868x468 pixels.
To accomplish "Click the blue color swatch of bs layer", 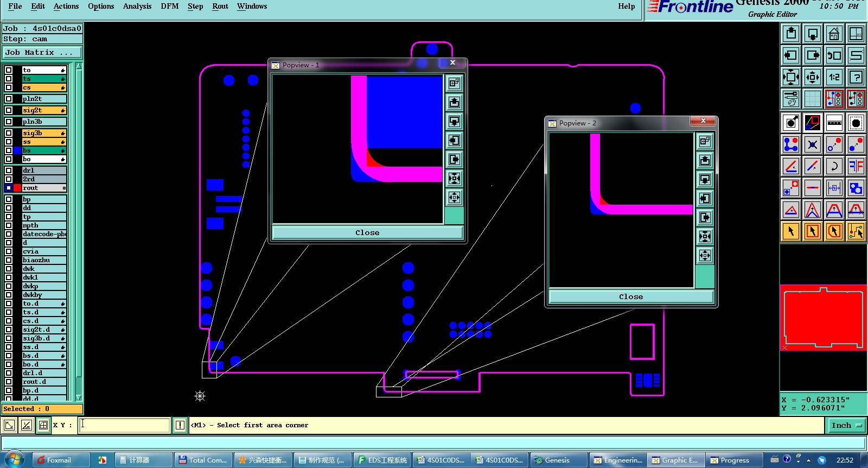I will coord(17,150).
